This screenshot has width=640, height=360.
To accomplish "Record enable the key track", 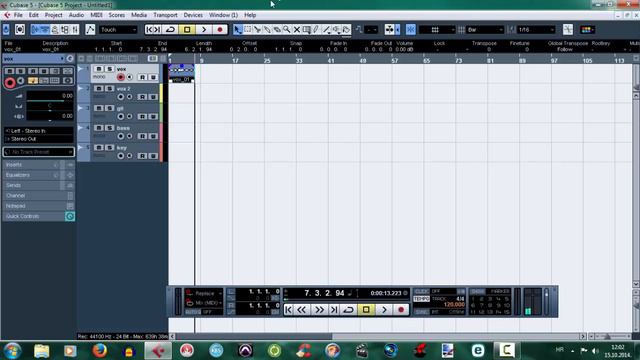I will click(120, 156).
